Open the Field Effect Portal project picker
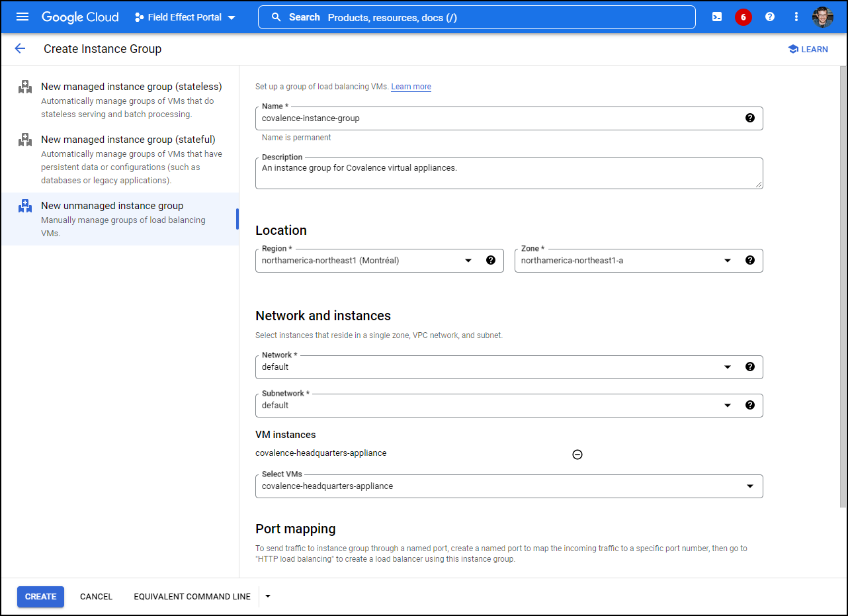 click(x=186, y=17)
